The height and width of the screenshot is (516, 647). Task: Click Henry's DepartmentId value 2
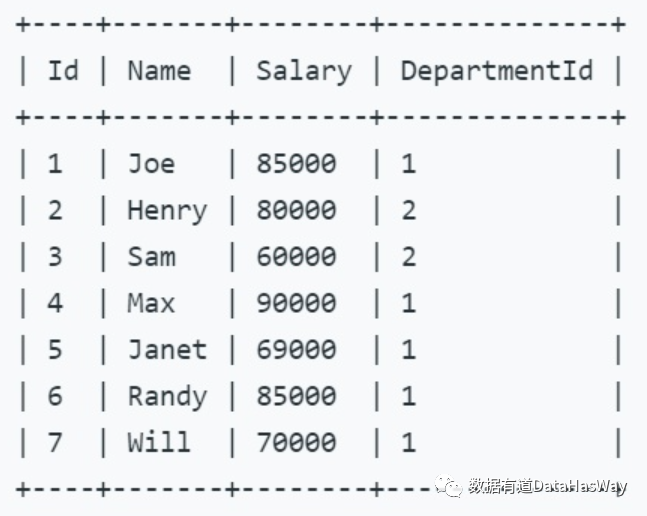(x=408, y=211)
